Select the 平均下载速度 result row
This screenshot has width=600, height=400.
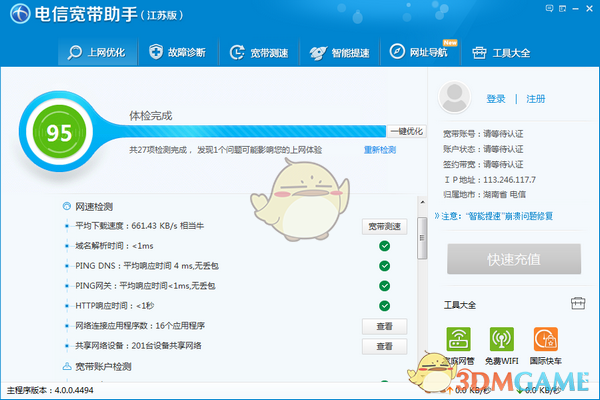point(139,226)
